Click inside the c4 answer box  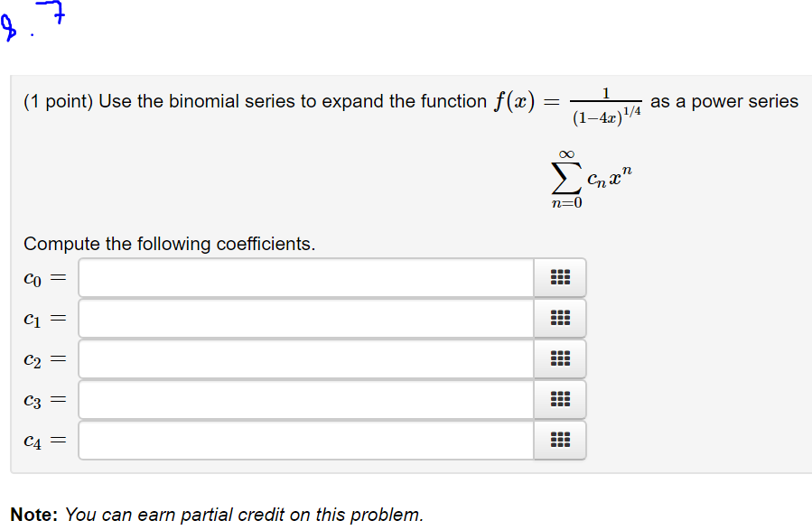click(x=303, y=440)
